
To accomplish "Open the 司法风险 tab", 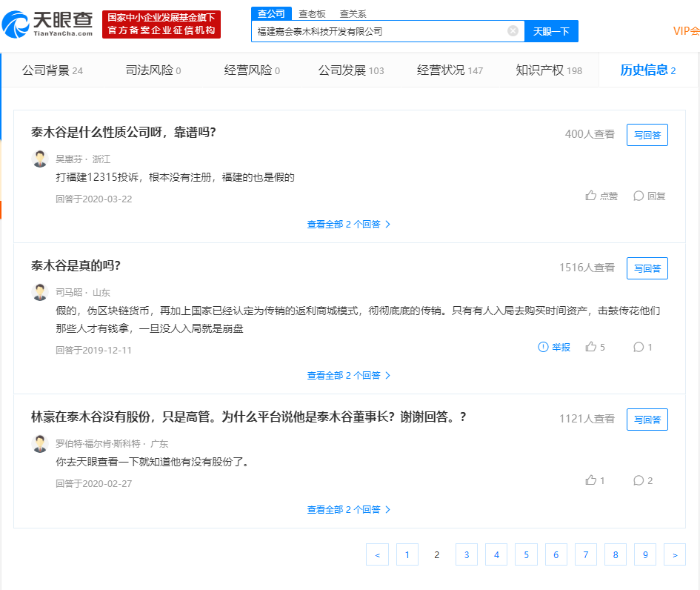I will 153,70.
